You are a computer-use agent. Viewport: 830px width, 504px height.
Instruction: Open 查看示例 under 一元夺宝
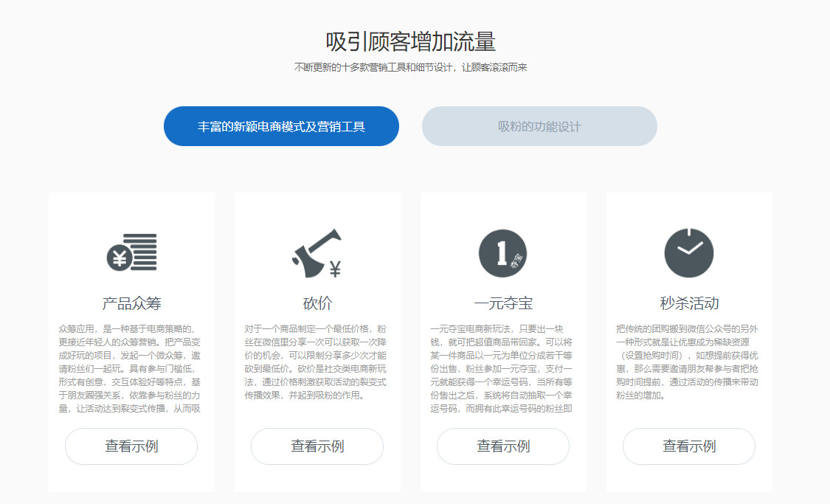coord(503,446)
